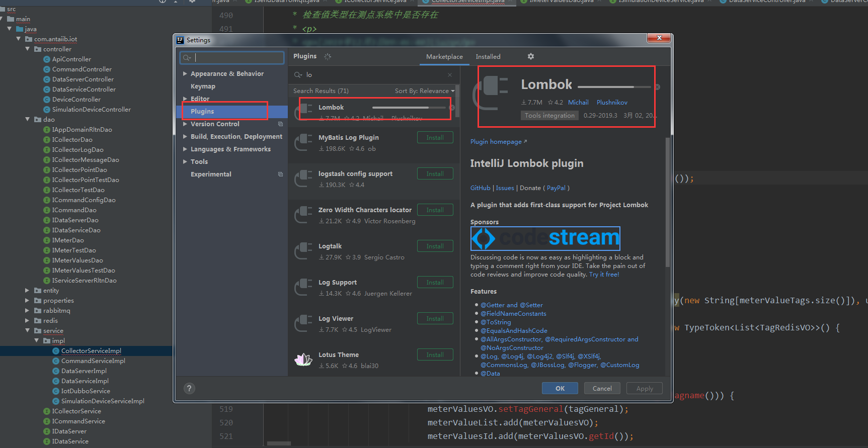Switch to the Marketplace tab
Screen dimensions: 868x448
click(x=444, y=57)
